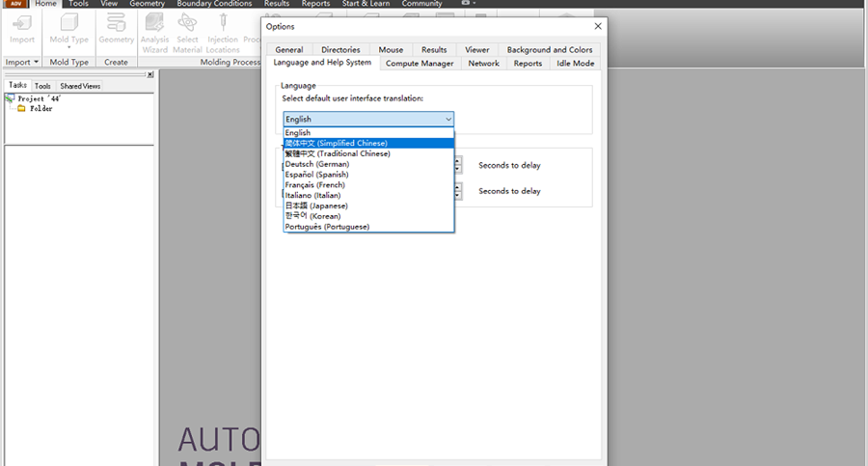Switch to the Tasks panel tab
Screen dimensions: 868x466
[x=17, y=85]
